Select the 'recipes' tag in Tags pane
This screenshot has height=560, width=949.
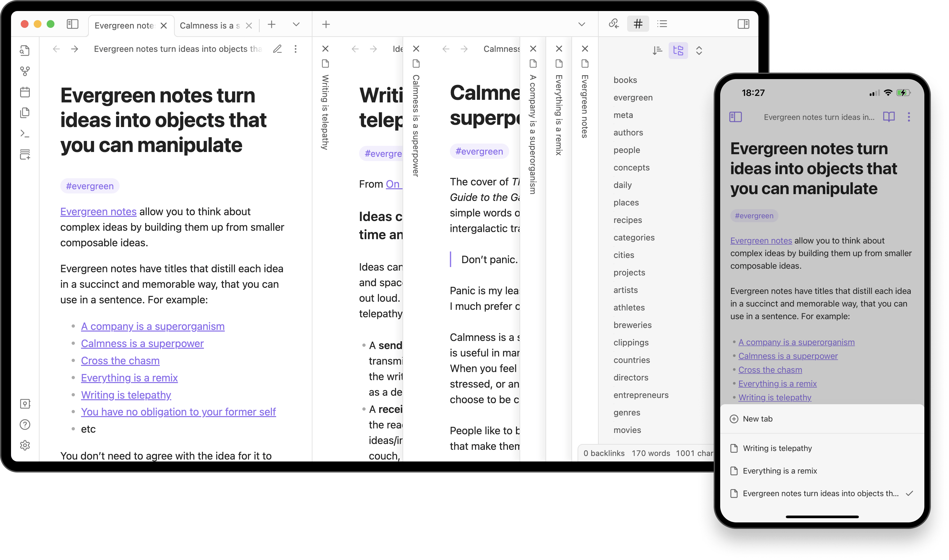(x=627, y=220)
